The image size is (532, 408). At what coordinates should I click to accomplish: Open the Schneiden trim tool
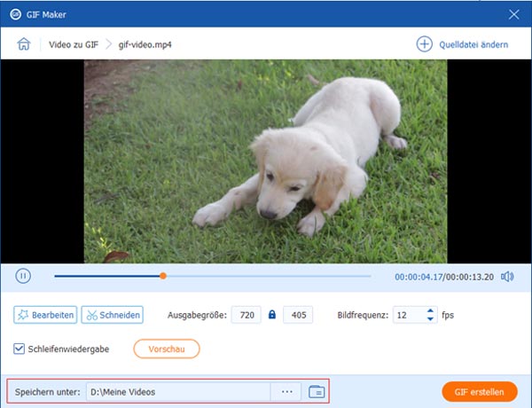tap(113, 315)
